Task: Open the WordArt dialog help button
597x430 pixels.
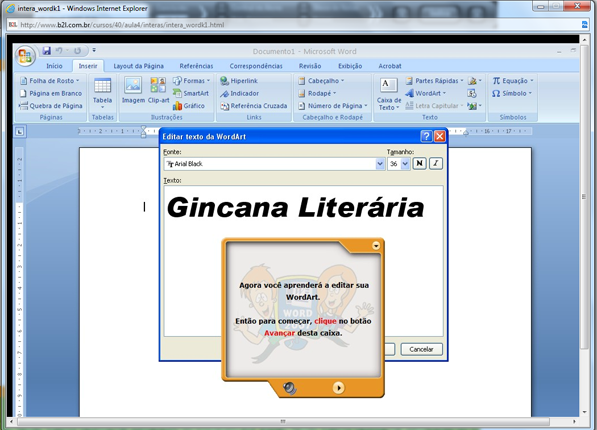Action: point(426,136)
